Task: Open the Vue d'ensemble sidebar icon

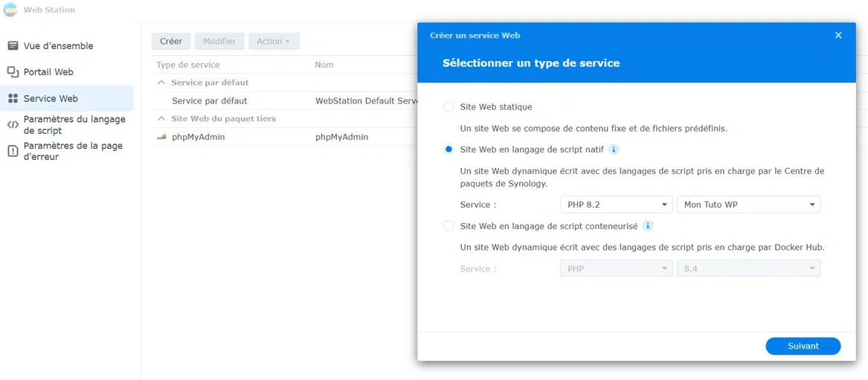Action: [13, 46]
